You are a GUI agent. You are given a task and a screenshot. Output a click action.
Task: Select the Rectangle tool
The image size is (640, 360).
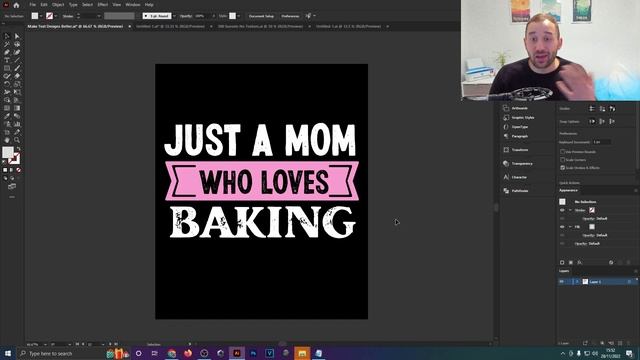pos(7,68)
